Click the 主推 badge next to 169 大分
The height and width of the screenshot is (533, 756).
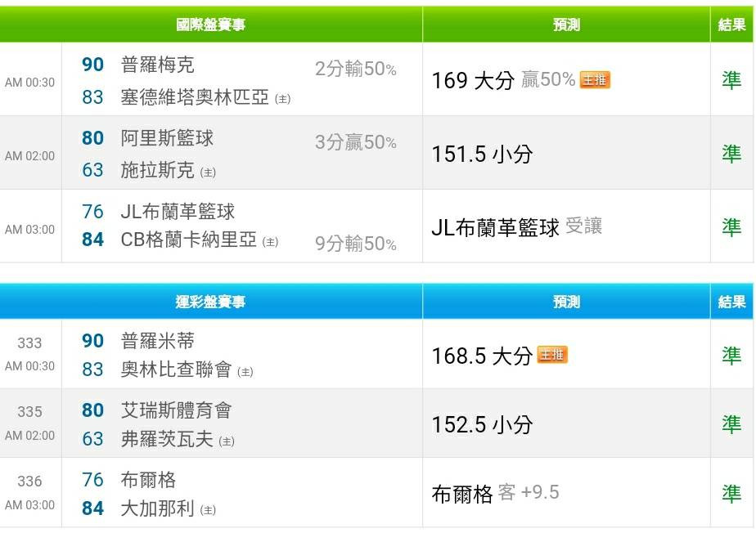click(595, 79)
